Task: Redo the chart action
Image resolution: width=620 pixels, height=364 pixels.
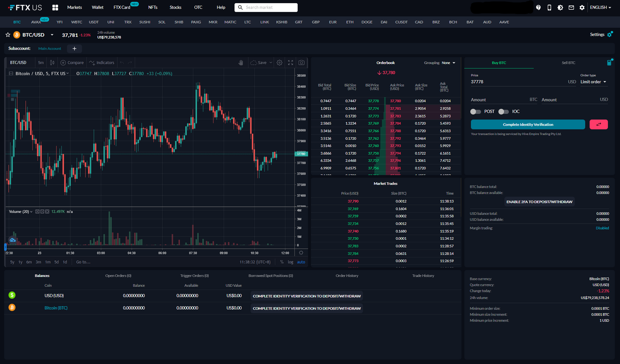Action: tap(130, 62)
